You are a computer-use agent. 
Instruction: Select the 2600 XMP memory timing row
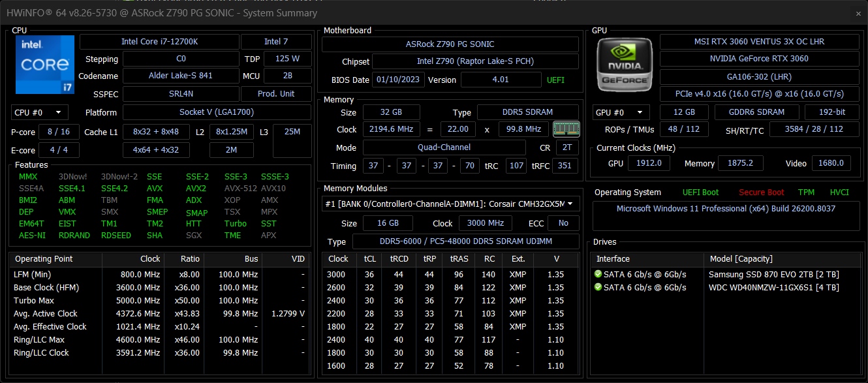pyautogui.click(x=450, y=288)
